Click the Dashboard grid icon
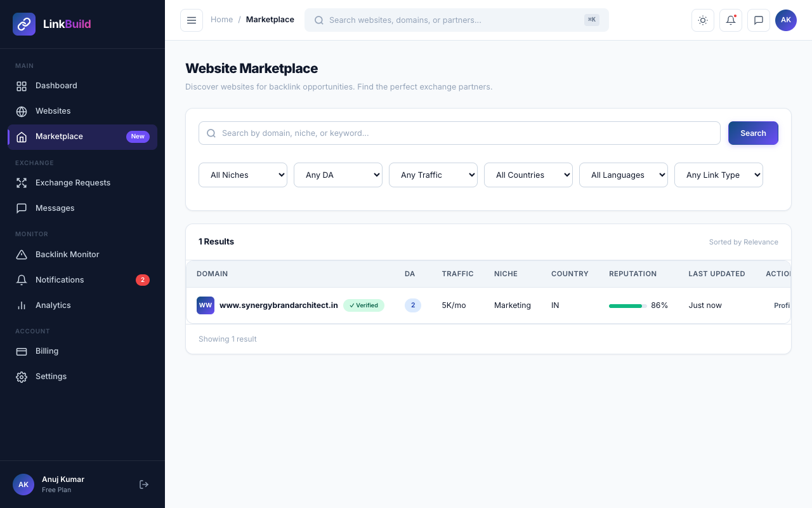Viewport: 812px width, 508px height. [22, 86]
